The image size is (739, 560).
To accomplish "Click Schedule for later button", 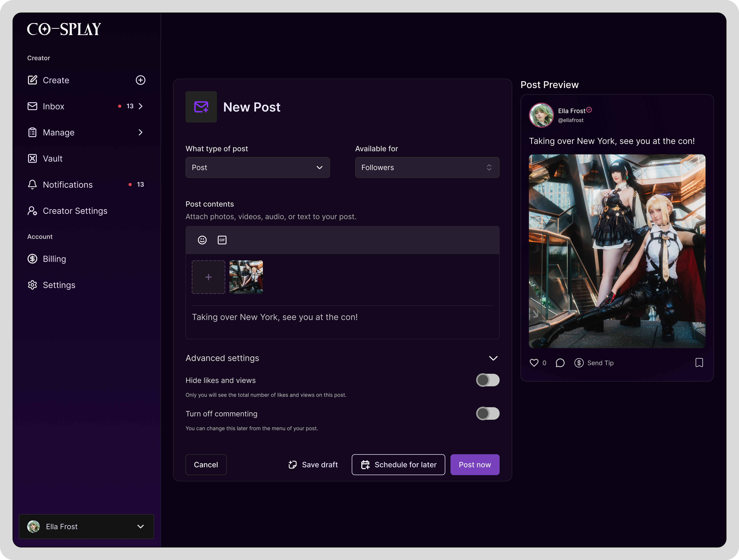I will click(x=398, y=465).
